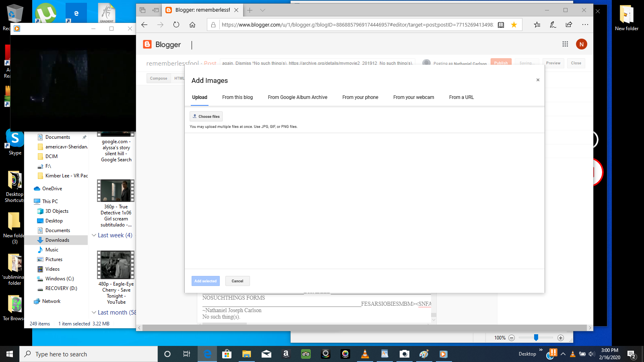This screenshot has height=362, width=644.
Task: Open Amazon app from the taskbar
Action: click(x=286, y=354)
